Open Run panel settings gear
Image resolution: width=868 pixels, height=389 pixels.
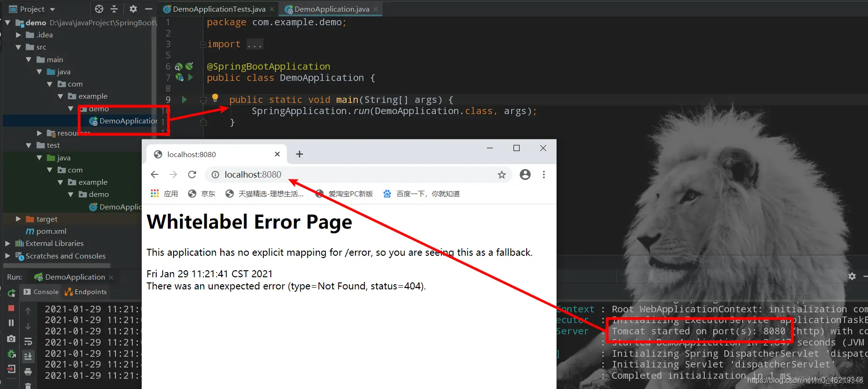point(852,276)
